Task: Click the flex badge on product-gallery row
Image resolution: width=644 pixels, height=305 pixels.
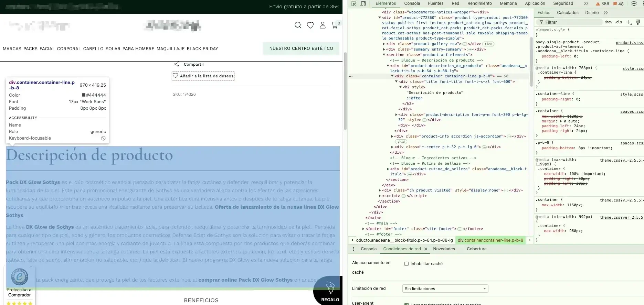Action: click(488, 44)
